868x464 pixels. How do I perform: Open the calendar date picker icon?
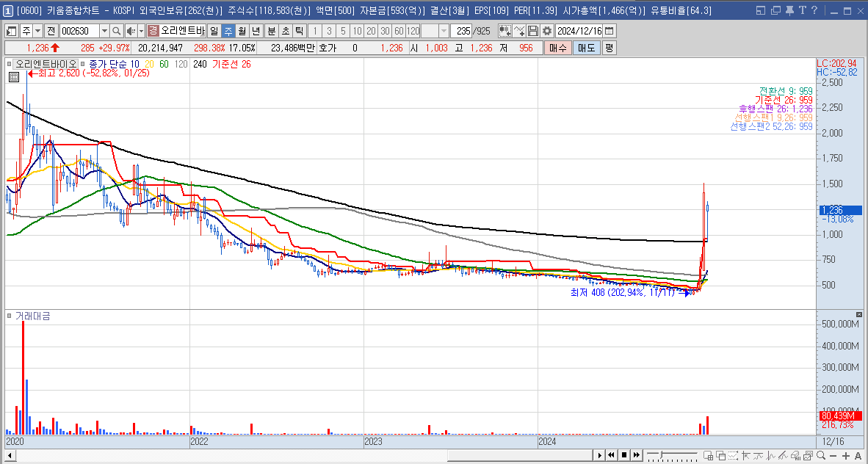click(x=609, y=31)
